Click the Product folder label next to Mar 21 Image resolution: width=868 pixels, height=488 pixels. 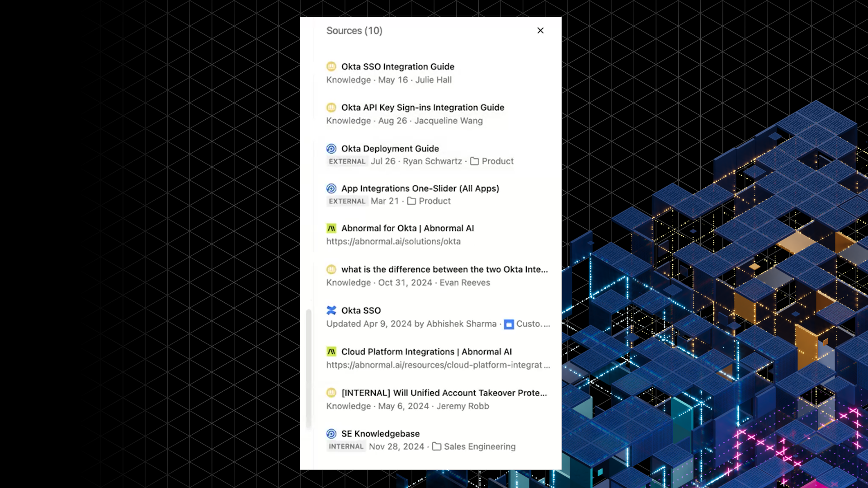pos(434,201)
